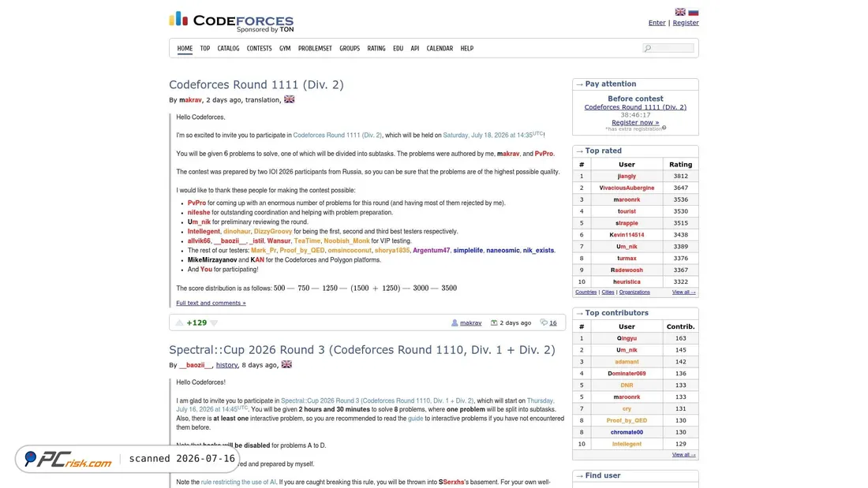868x488 pixels.
Task: Switch language to English via UK flag
Action: (680, 12)
